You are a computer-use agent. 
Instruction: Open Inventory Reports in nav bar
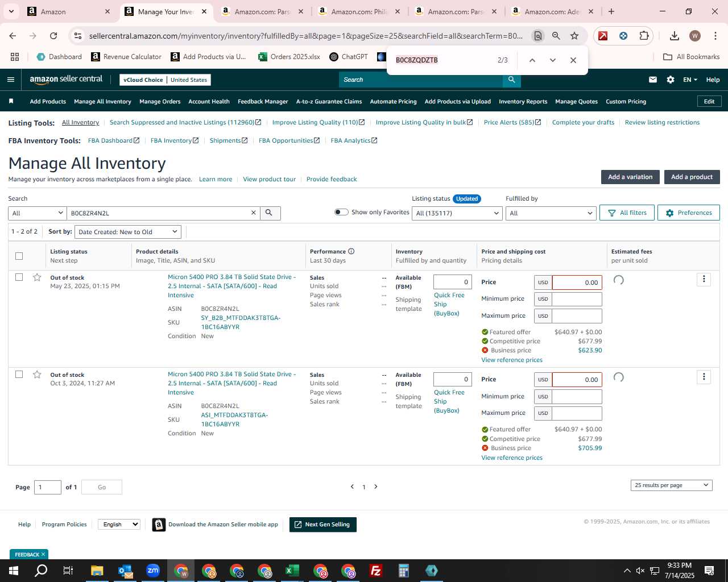[x=523, y=102]
